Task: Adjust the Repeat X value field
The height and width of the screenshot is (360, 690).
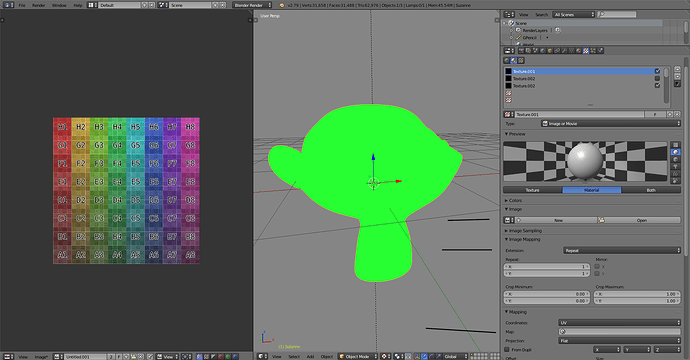Action: [547, 266]
